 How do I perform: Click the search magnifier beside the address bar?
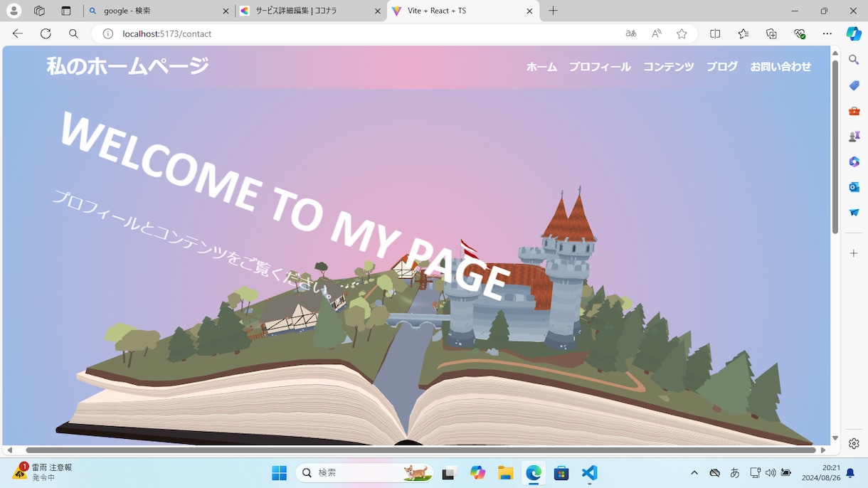click(73, 33)
